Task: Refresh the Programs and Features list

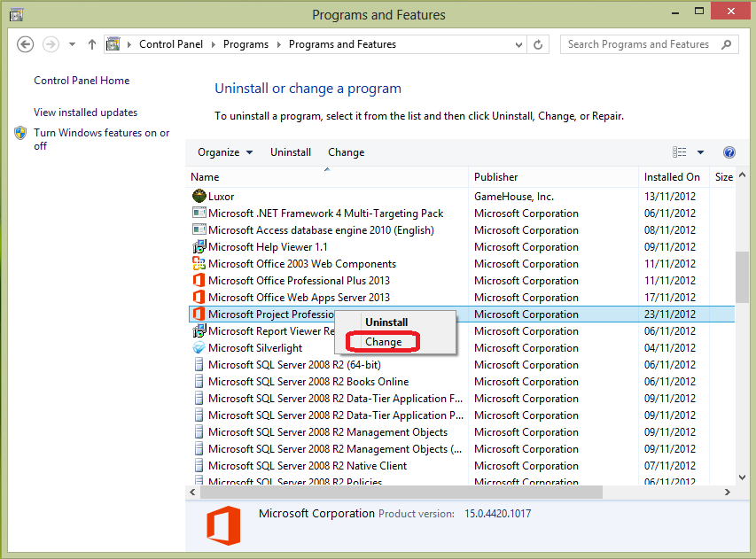Action: click(x=538, y=45)
